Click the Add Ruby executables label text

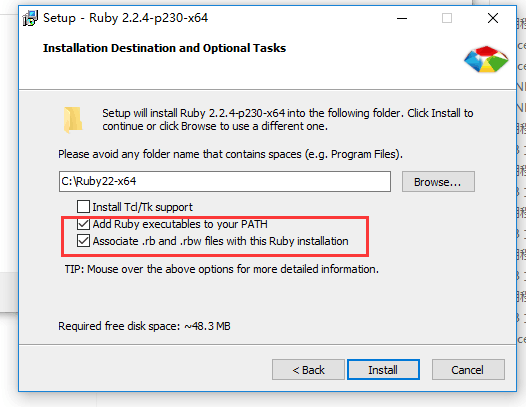click(x=180, y=224)
